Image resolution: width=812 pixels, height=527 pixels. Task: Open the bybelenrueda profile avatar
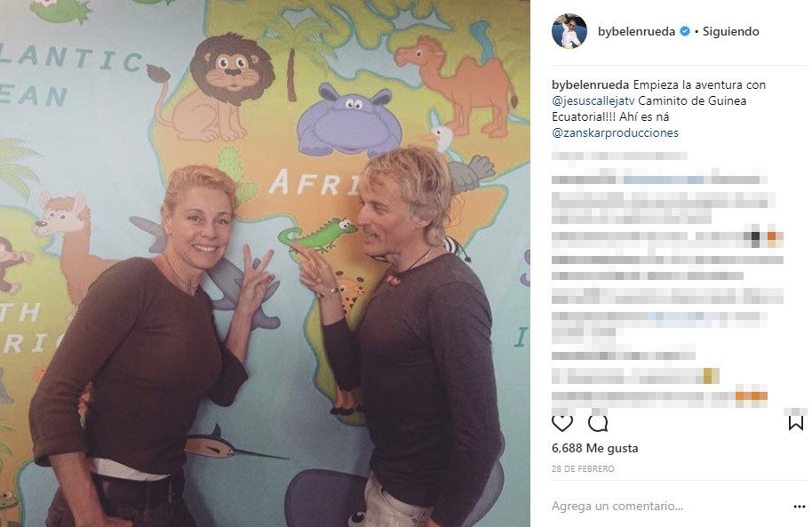569,31
